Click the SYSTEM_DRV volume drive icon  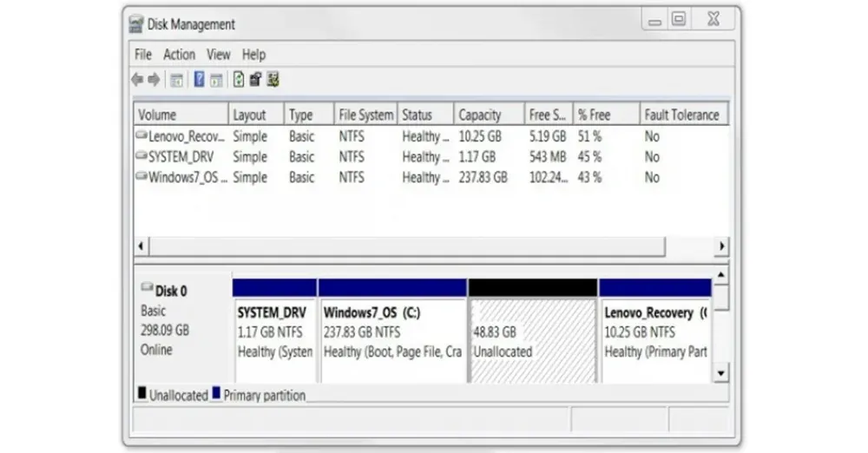[141, 155]
